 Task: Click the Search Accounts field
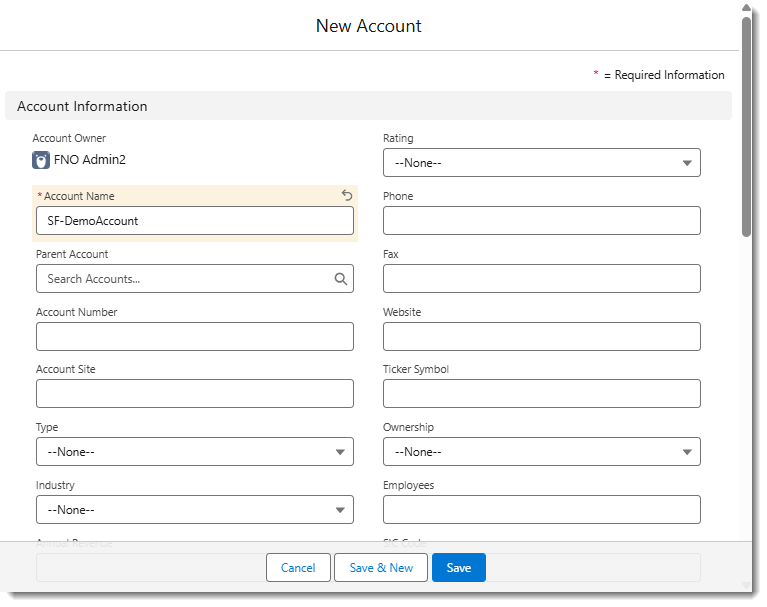[195, 279]
